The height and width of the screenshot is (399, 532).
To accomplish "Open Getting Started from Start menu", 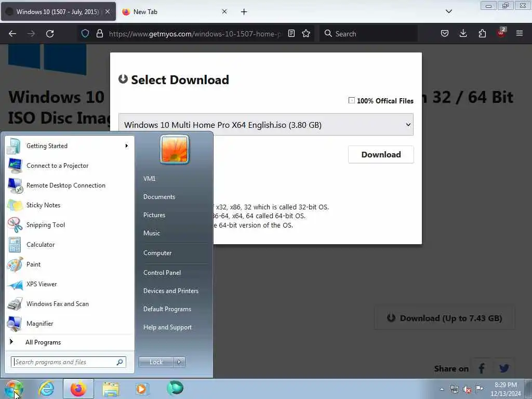I will (70, 146).
